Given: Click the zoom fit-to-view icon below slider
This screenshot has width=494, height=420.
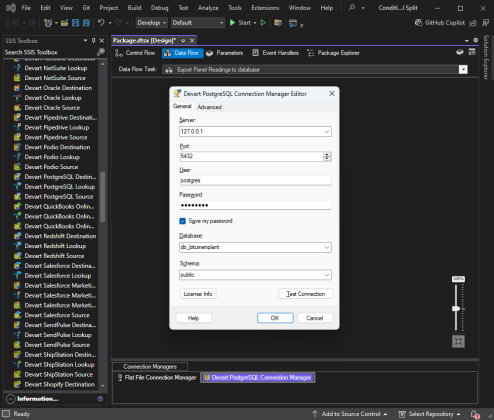Looking at the screenshot, I should point(458,341).
